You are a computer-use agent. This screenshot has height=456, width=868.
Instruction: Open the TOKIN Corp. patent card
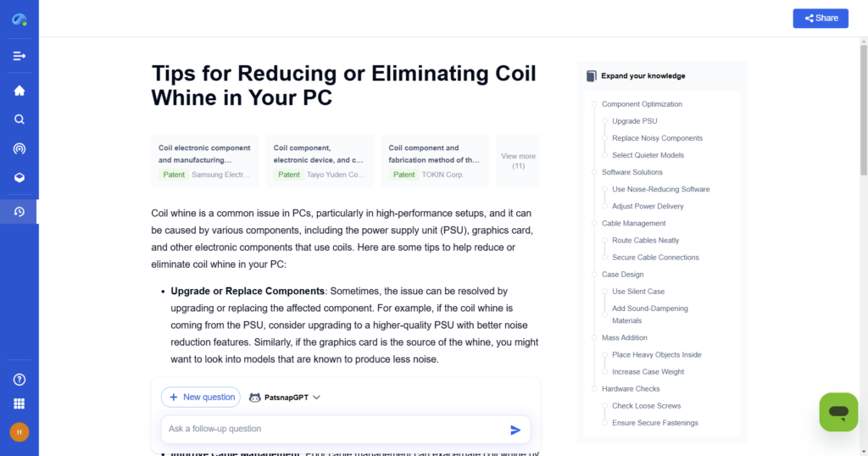coord(434,160)
